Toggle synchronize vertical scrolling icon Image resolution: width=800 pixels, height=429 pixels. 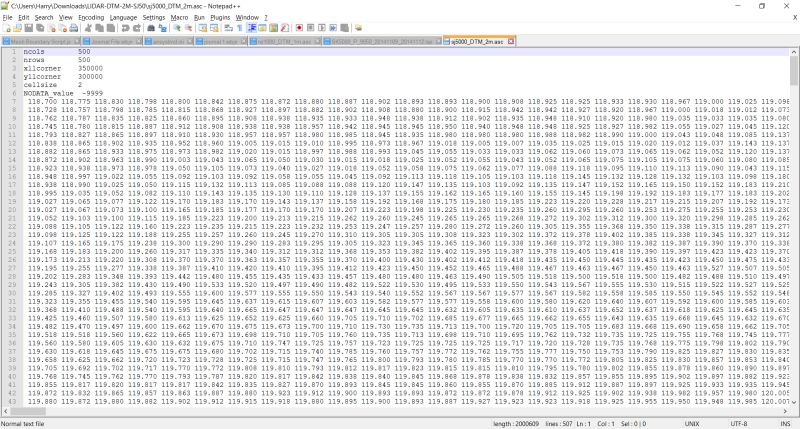[x=203, y=28]
